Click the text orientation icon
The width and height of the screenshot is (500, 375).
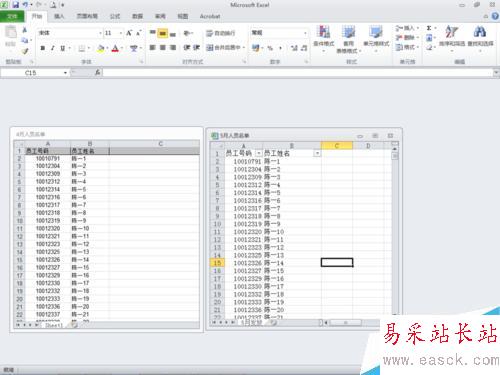(187, 33)
